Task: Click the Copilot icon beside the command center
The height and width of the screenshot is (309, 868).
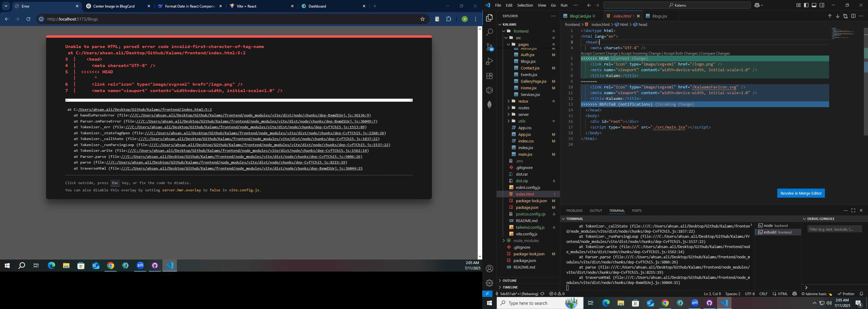Action: pos(757,5)
